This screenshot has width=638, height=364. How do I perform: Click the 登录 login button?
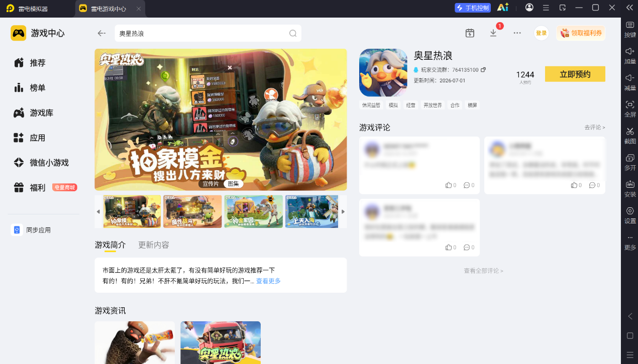tap(541, 33)
